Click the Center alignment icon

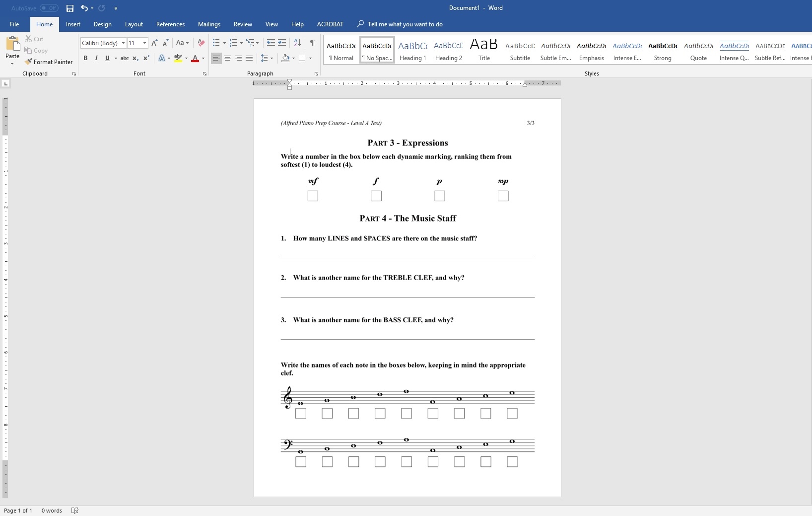click(x=227, y=58)
